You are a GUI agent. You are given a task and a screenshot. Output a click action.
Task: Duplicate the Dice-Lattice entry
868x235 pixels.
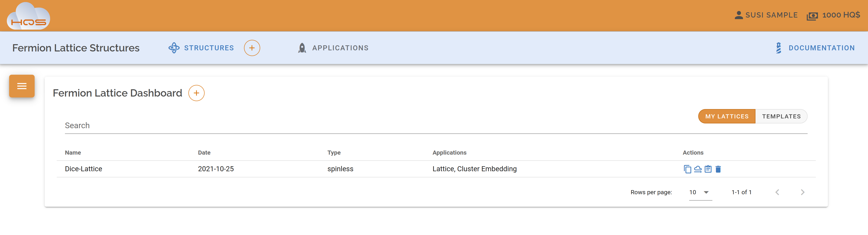(688, 169)
